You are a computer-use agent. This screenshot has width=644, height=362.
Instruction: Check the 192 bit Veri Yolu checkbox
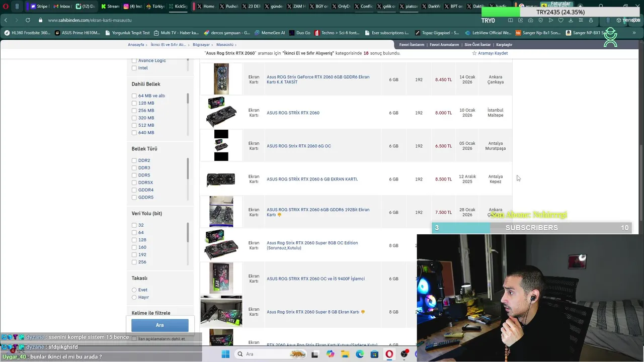[x=134, y=255]
